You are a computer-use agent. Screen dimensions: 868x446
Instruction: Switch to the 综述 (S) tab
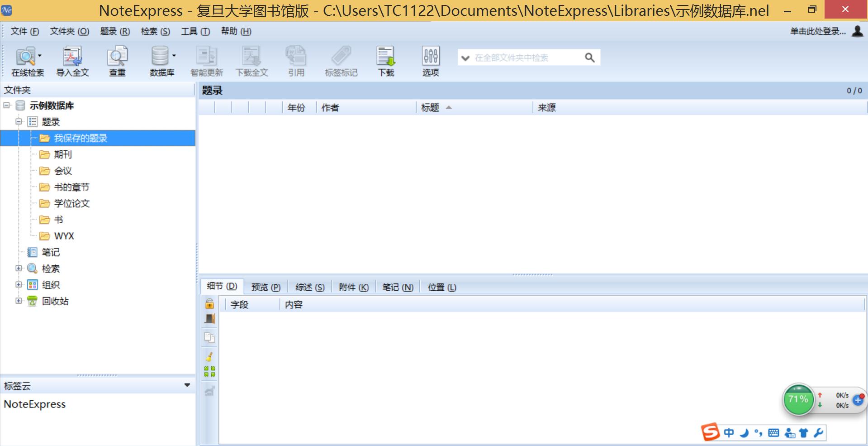(x=310, y=287)
